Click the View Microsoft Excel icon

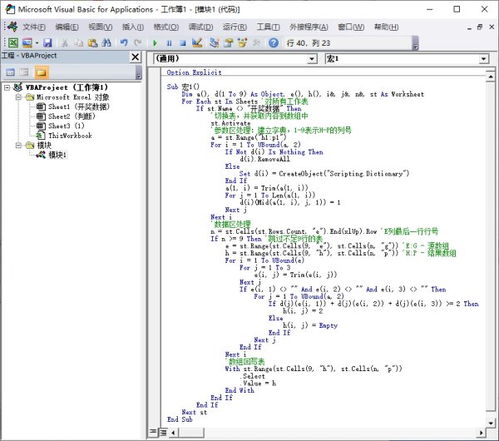[13, 43]
